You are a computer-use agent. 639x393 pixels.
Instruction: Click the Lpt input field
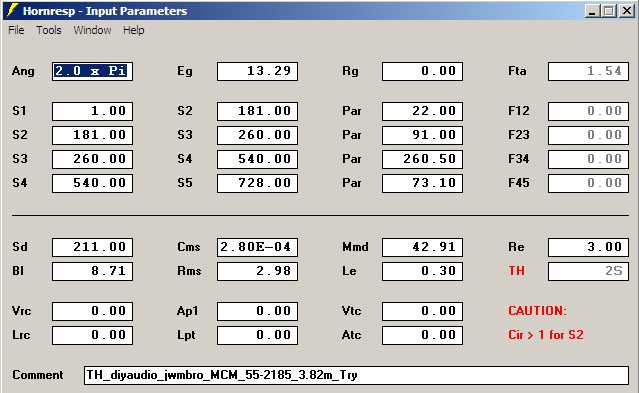[258, 335]
